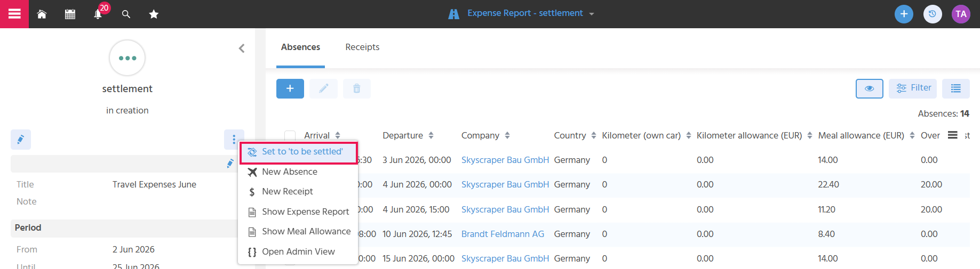Open Skyscraper Bau GmbH link, 15 Jun row

[505, 259]
